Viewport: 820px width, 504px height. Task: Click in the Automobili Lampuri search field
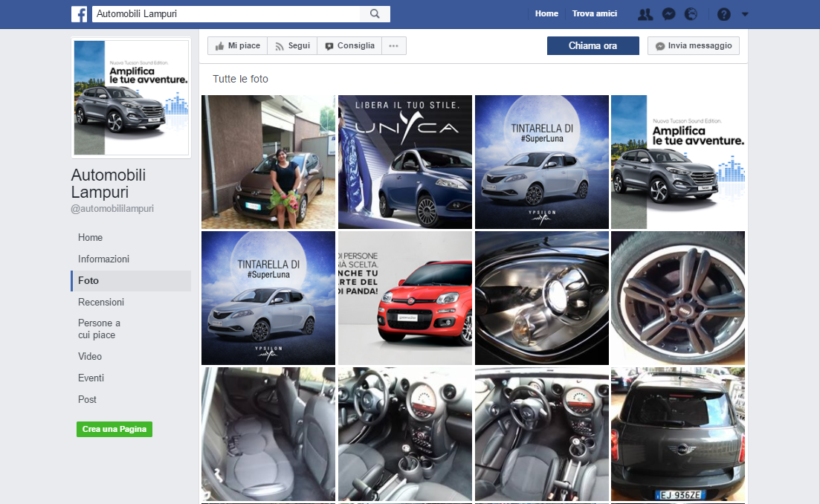click(x=226, y=14)
